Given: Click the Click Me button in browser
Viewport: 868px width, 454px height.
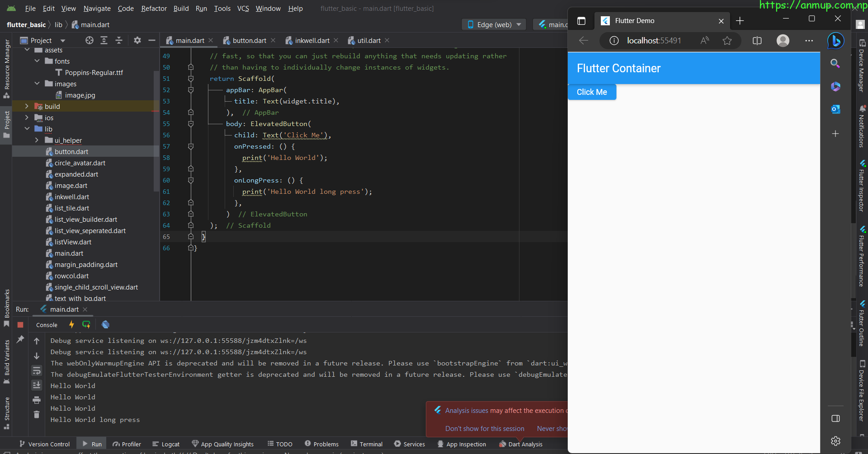Looking at the screenshot, I should tap(592, 92).
